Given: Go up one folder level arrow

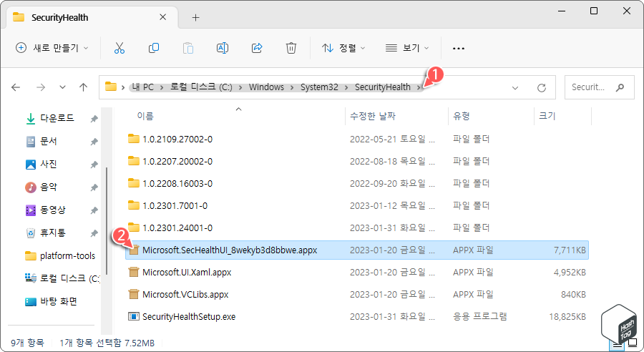Looking at the screenshot, I should pos(84,87).
